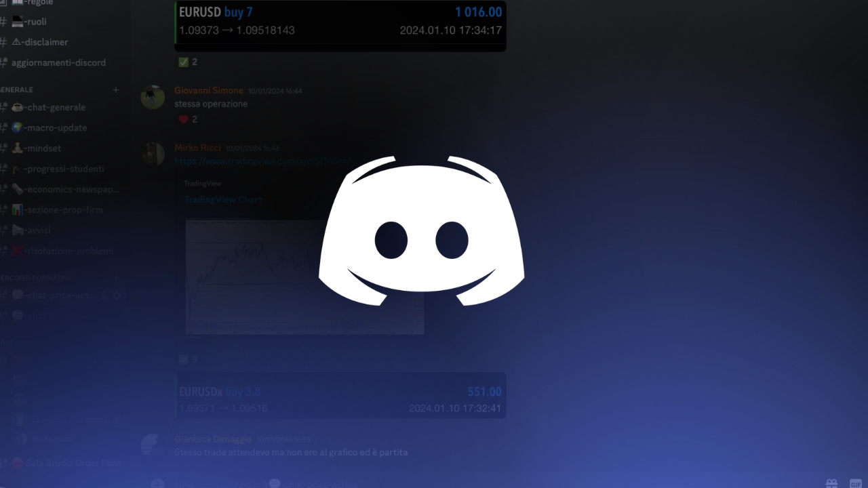Open Mirko Ricci's avatar
The image size is (868, 488).
pos(153,154)
